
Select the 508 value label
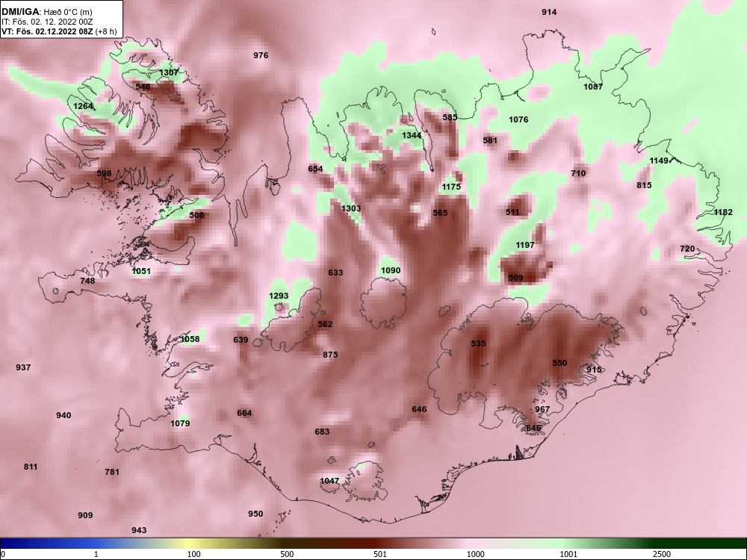(196, 215)
